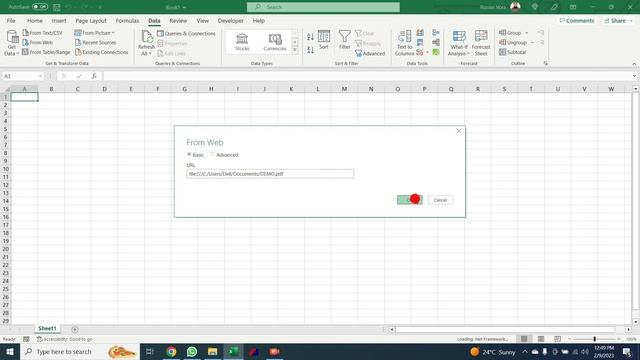Click the Windows taskbar search box
The image size is (640, 360).
tap(80, 351)
